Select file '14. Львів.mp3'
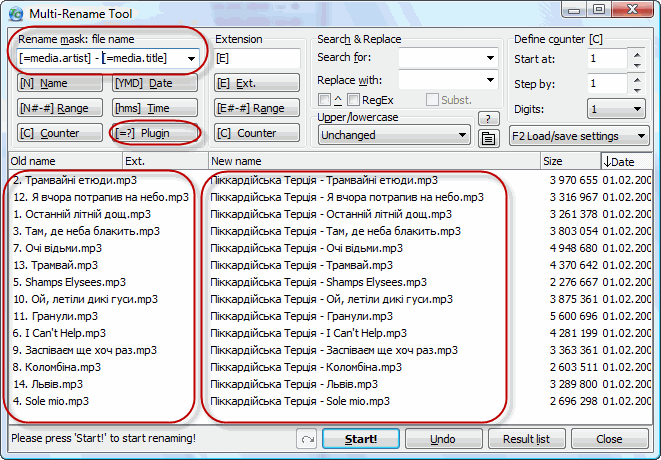 48,384
